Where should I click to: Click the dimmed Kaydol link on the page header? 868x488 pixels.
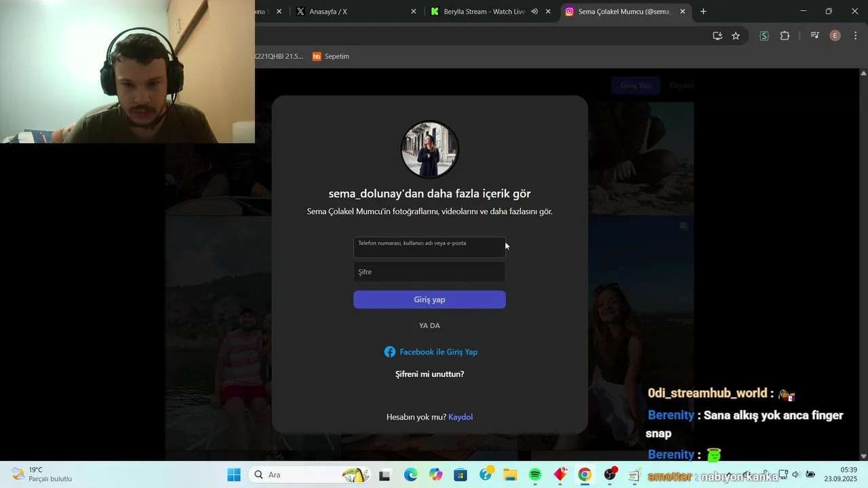[x=682, y=85]
